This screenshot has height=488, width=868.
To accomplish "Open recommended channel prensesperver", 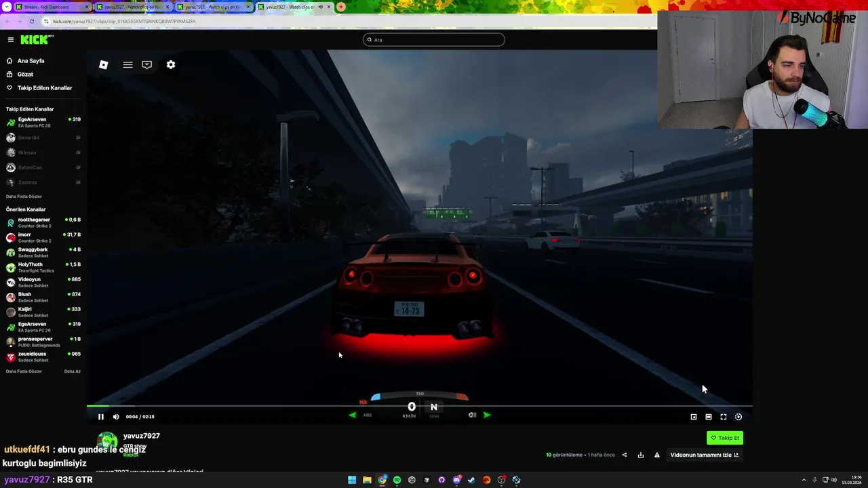I will point(43,342).
